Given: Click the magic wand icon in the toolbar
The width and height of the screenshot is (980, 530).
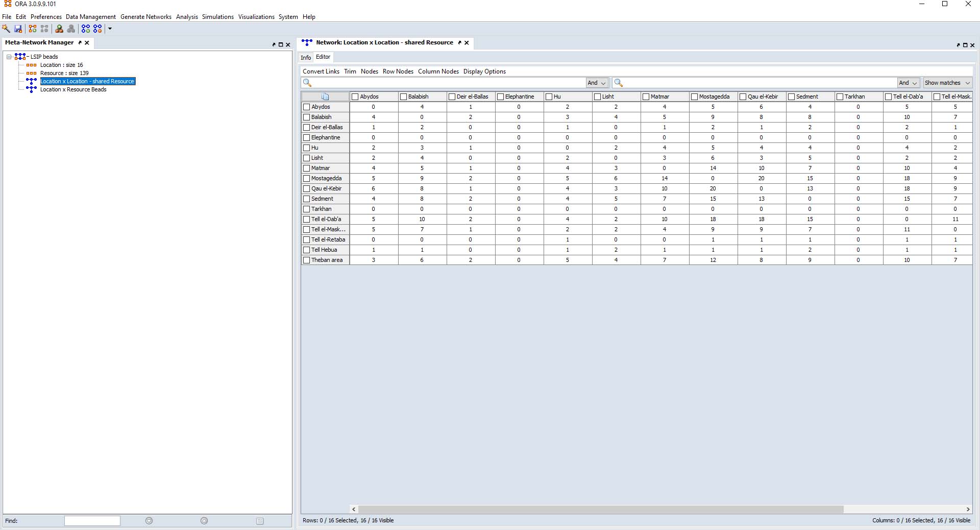Looking at the screenshot, I should (x=6, y=29).
